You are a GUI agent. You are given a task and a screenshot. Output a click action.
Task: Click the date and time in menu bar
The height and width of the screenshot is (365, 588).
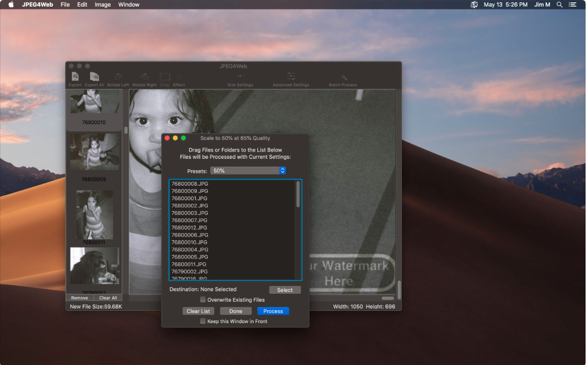tap(505, 4)
